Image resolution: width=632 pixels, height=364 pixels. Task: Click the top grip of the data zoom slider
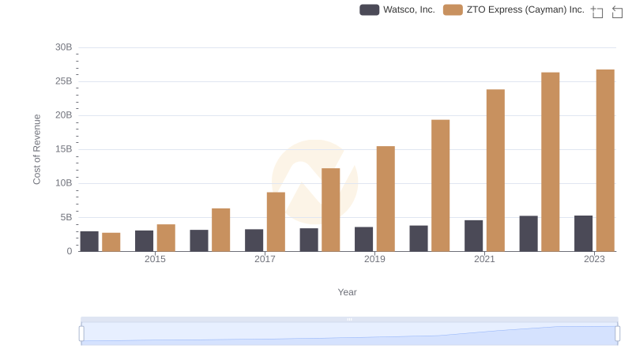pos(349,319)
